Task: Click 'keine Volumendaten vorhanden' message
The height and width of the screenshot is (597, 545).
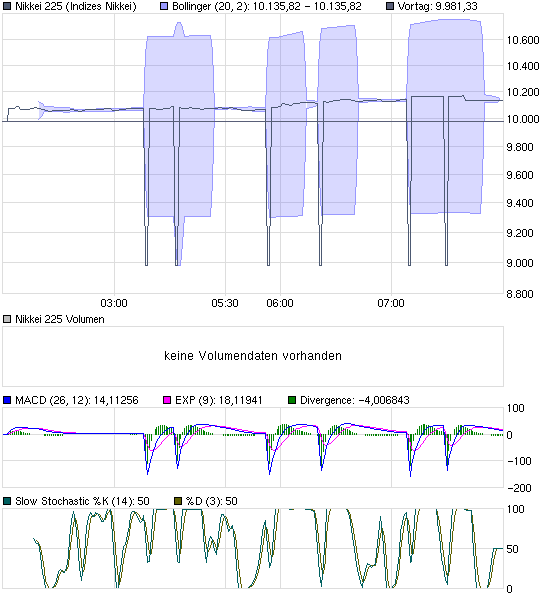Action: (253, 356)
